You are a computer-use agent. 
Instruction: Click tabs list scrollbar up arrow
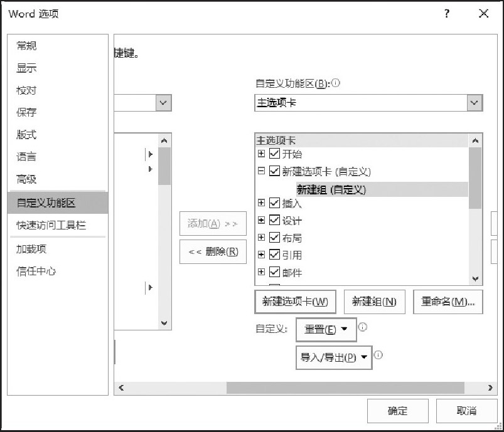[475, 140]
